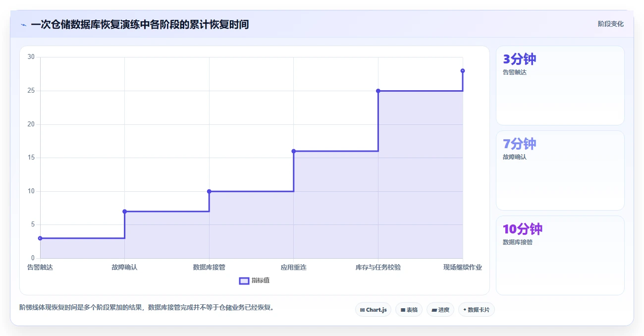Toggle the 指标值 legend swatch
The width and height of the screenshot is (644, 336).
coord(244,280)
